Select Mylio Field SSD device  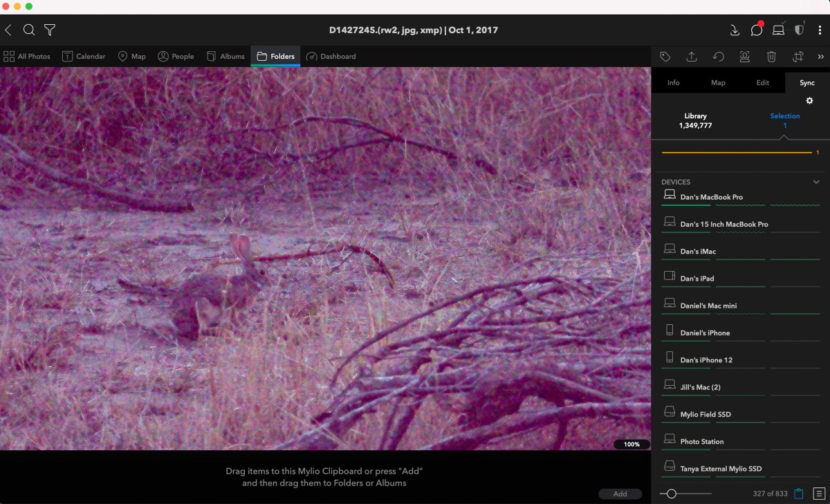741,414
